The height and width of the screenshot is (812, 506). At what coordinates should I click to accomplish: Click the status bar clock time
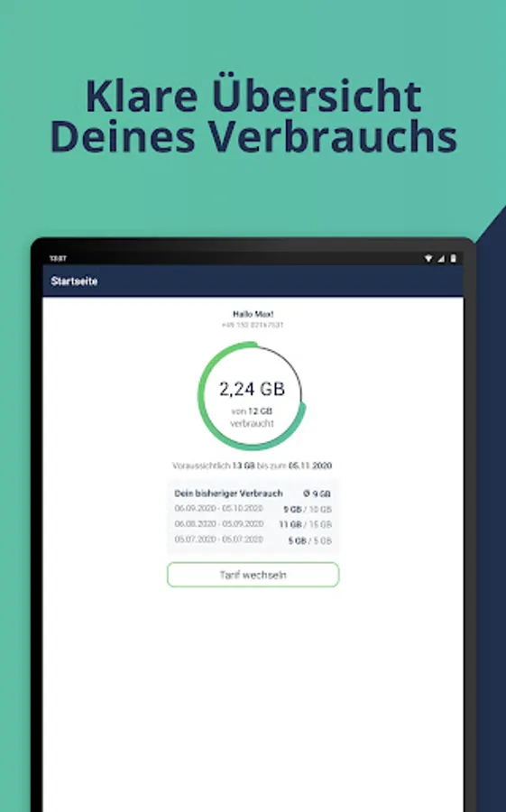[58, 258]
